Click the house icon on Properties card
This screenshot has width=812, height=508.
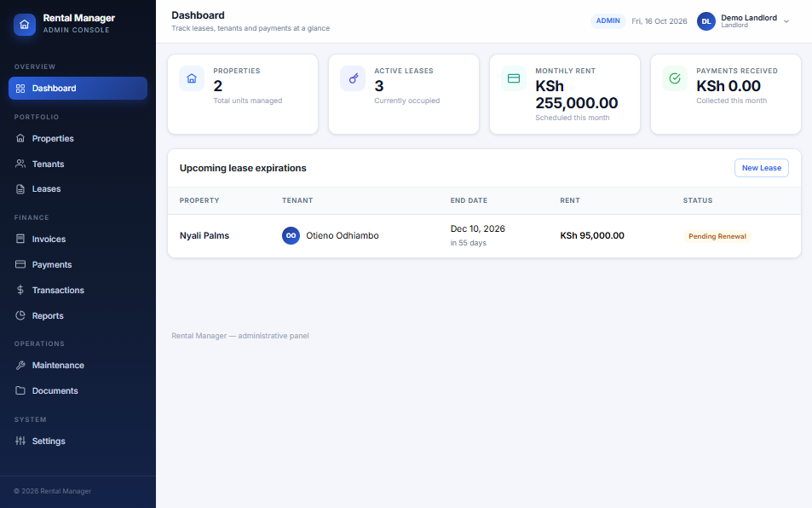[192, 78]
